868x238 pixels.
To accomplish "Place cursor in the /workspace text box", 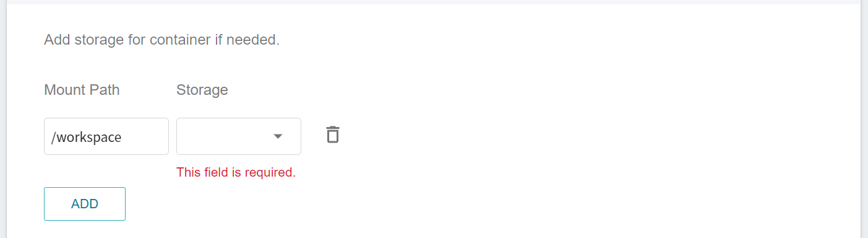I will tap(106, 136).
